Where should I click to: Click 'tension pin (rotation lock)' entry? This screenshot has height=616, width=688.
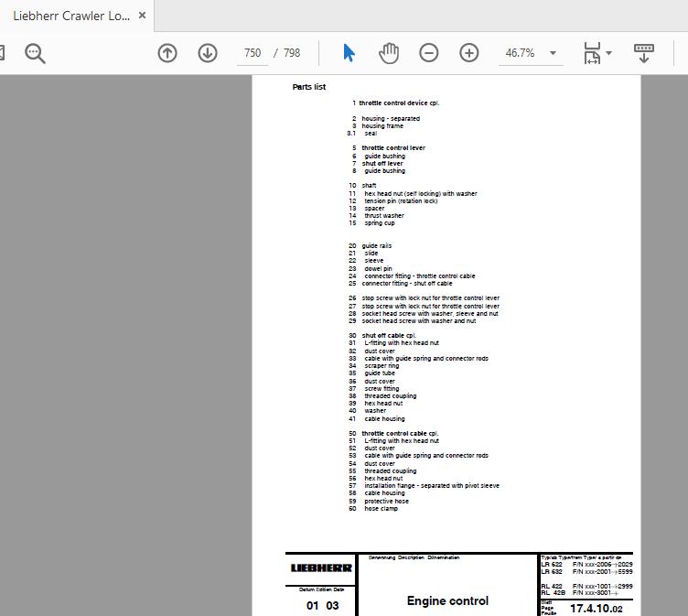(401, 201)
